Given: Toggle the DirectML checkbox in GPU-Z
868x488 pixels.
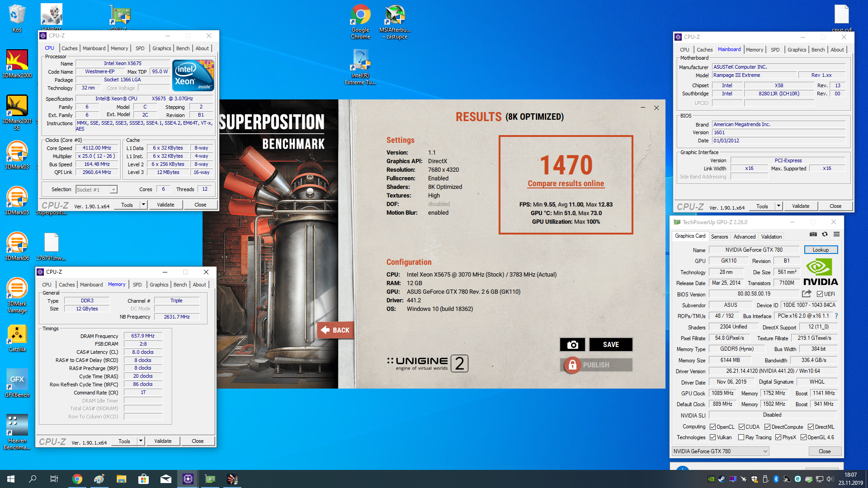Looking at the screenshot, I should [811, 427].
